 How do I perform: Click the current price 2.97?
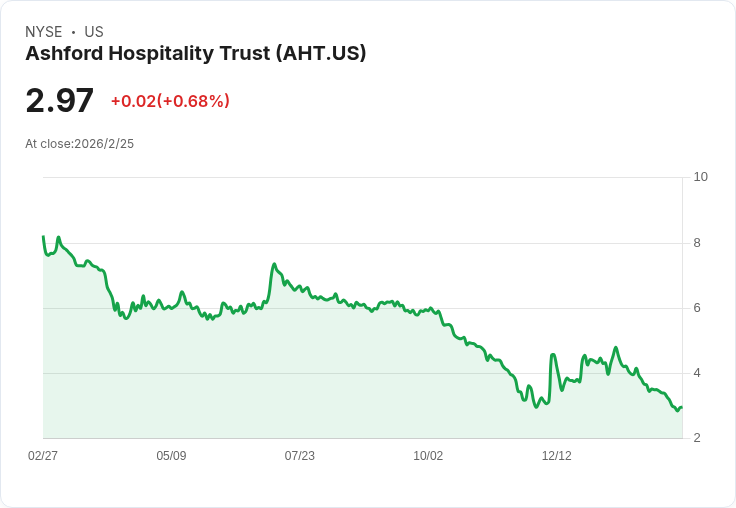click(x=60, y=100)
